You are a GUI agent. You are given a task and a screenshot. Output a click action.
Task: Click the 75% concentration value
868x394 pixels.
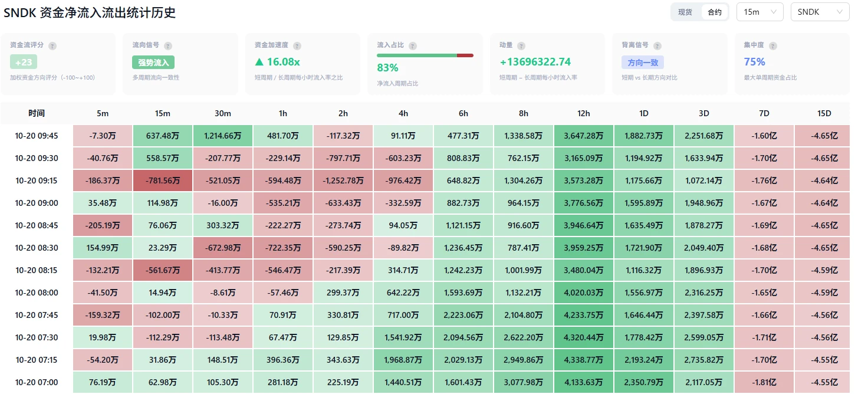755,62
